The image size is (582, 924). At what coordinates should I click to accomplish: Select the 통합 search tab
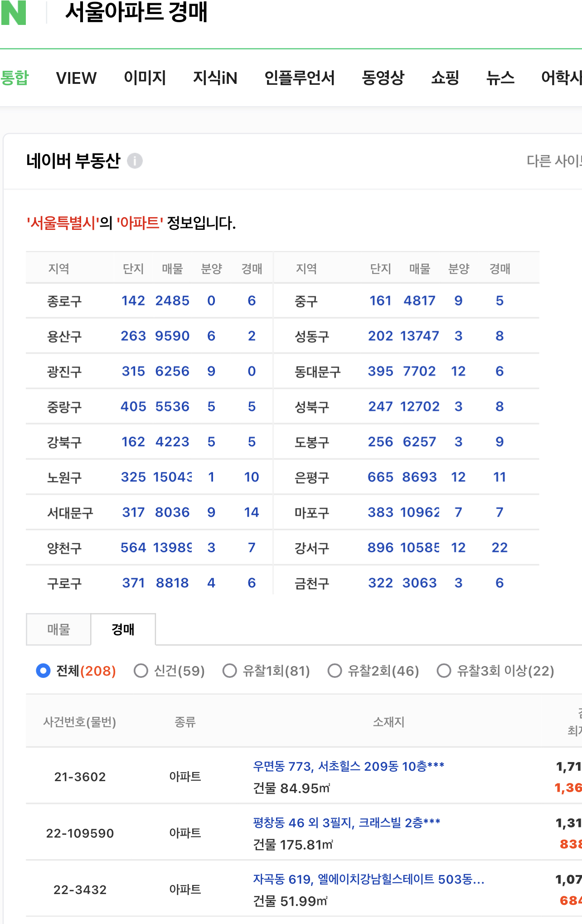[x=14, y=78]
